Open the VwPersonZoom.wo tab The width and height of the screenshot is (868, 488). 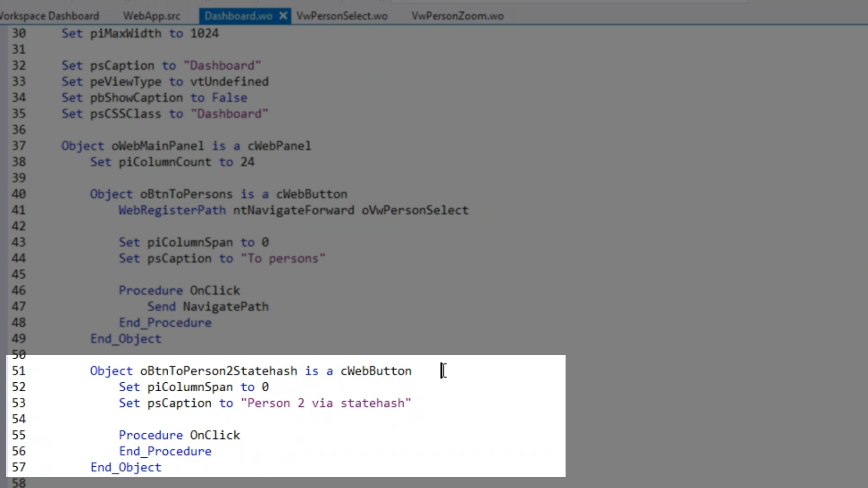(457, 16)
